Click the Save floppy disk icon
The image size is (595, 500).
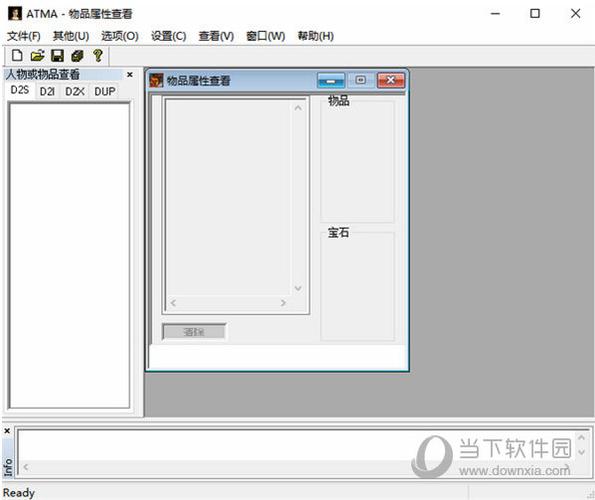pos(57,56)
